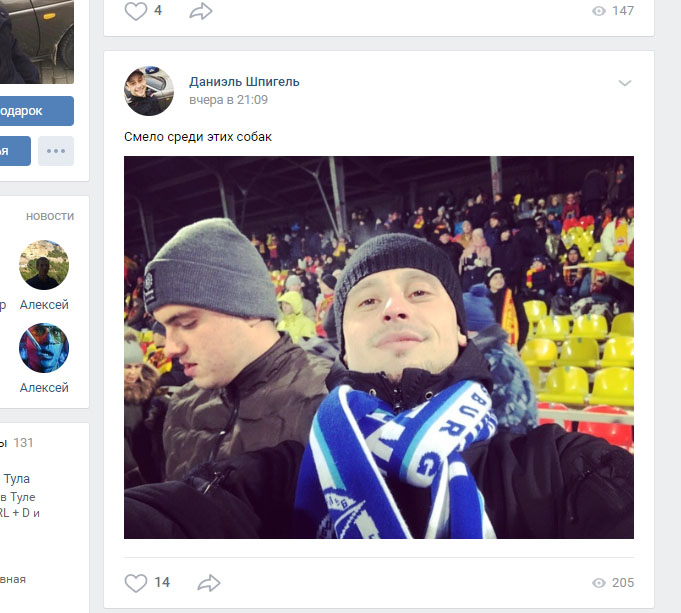Click the 'Тула' link in sidebar
The width and height of the screenshot is (681, 613).
pyautogui.click(x=17, y=479)
